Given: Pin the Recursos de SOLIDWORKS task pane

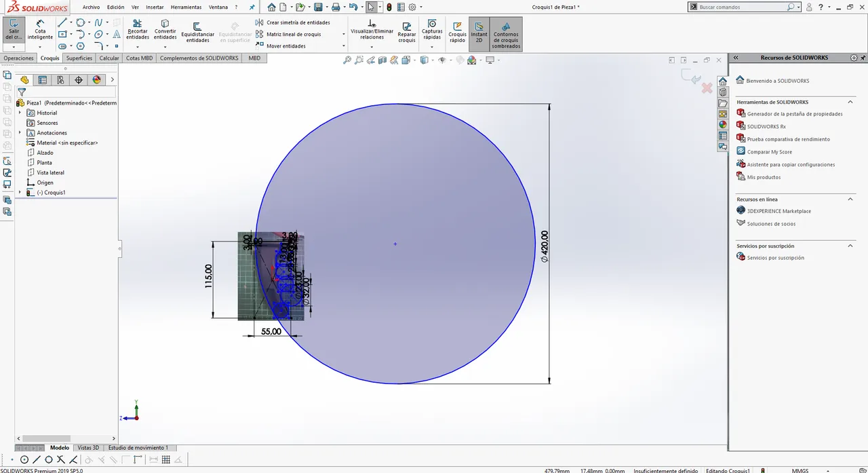Looking at the screenshot, I should point(863,58).
